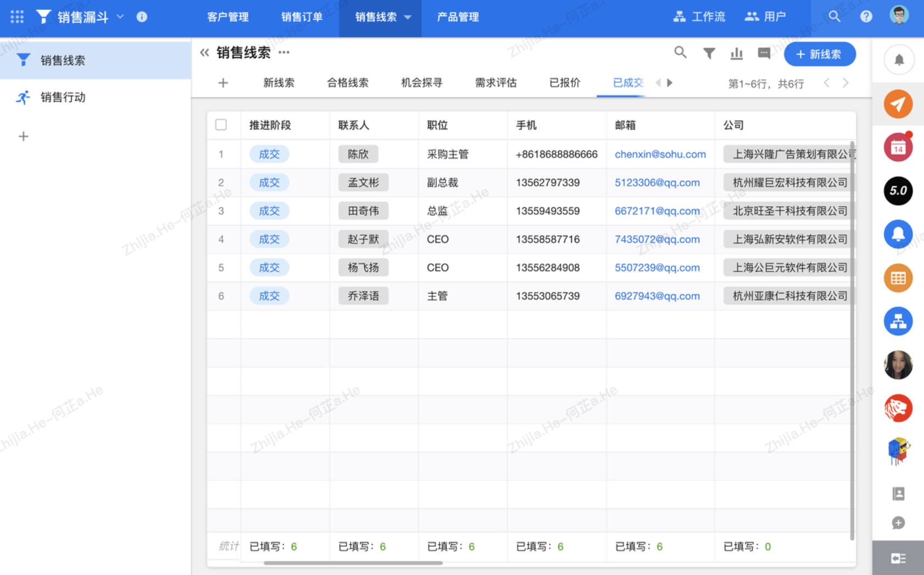The height and width of the screenshot is (575, 924).
Task: Click the 新线索 add button
Action: click(x=819, y=54)
